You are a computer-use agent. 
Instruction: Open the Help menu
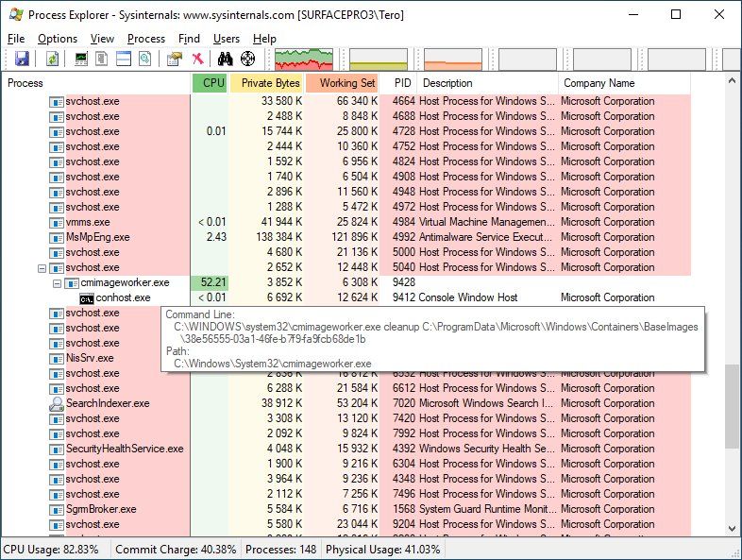264,39
